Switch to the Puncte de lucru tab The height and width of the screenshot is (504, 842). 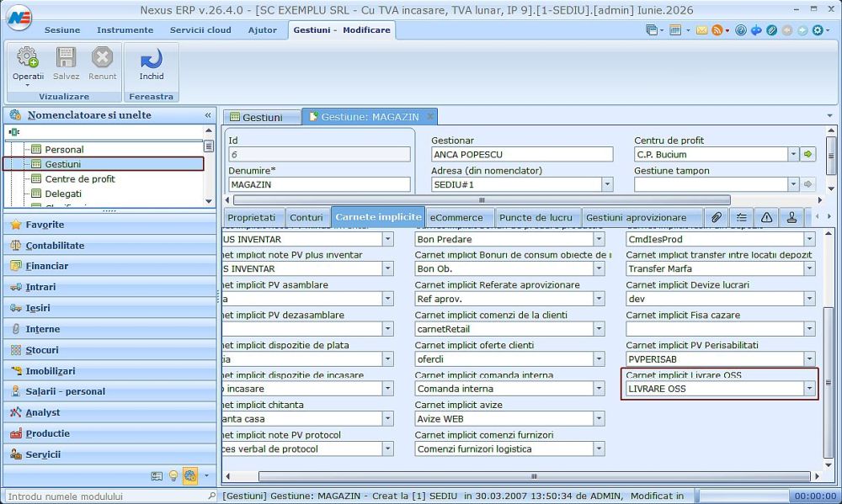pyautogui.click(x=536, y=217)
